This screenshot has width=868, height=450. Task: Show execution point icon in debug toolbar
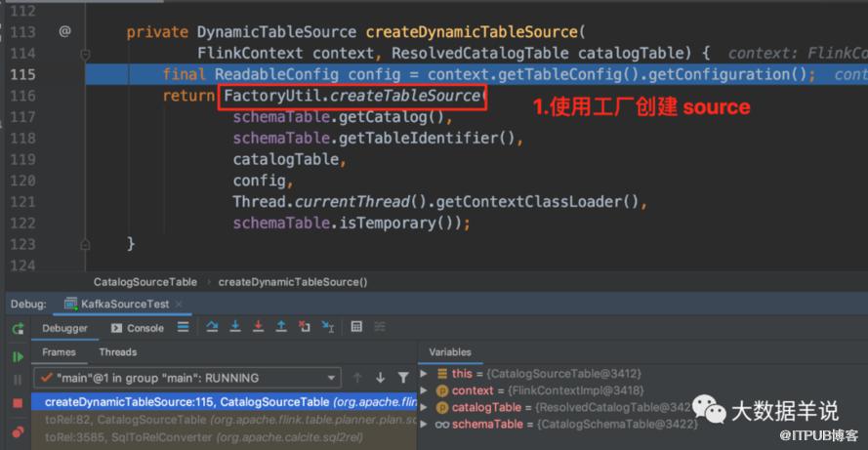(x=184, y=327)
